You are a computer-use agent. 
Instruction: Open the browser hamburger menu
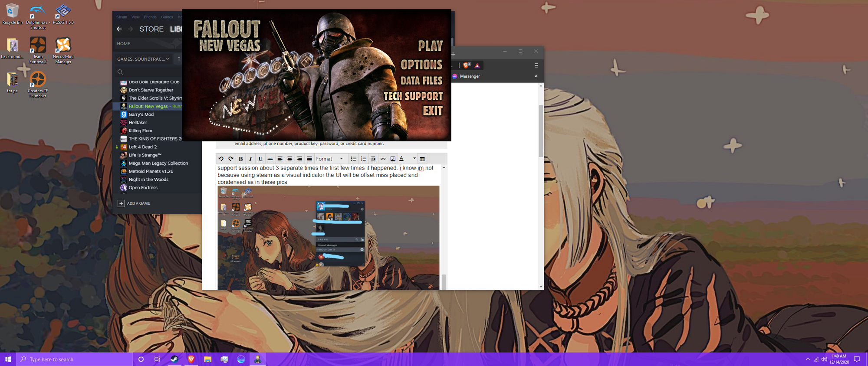(536, 65)
